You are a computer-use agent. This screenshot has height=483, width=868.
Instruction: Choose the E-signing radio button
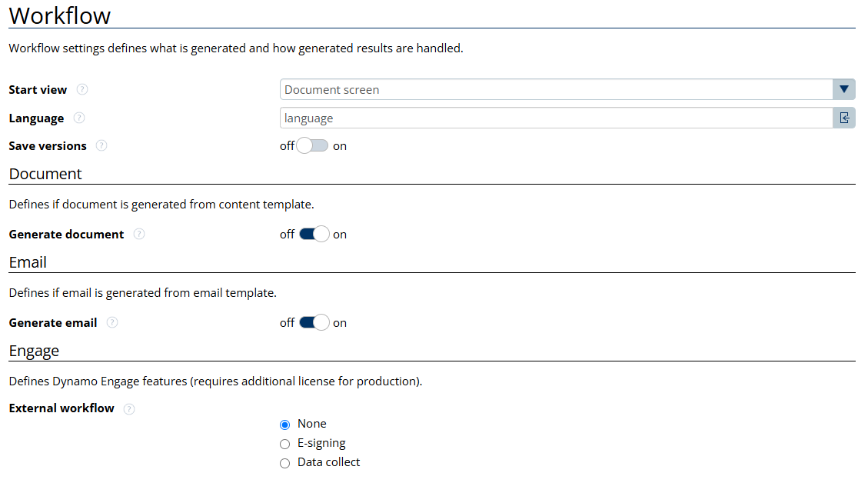pos(285,444)
